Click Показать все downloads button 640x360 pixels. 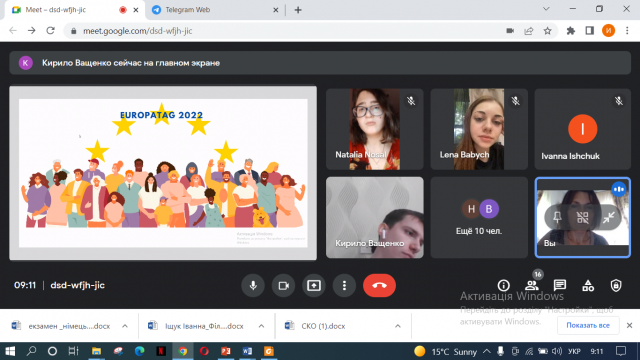588,325
